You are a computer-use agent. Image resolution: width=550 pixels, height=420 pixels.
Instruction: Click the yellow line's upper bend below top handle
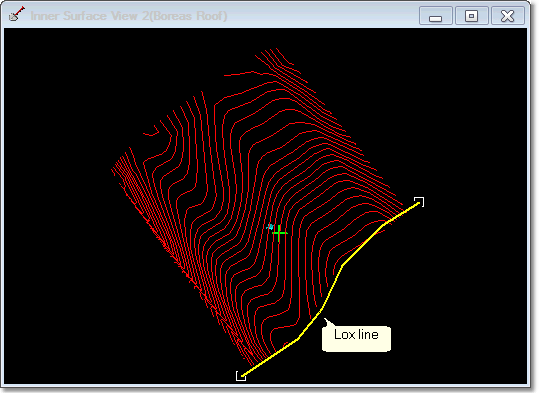(x=383, y=225)
